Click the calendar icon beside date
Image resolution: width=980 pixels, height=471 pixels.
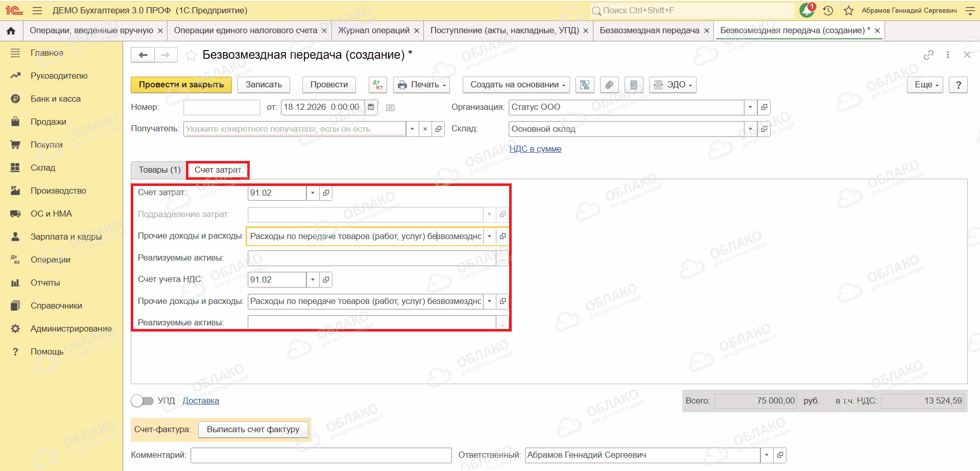(x=371, y=107)
